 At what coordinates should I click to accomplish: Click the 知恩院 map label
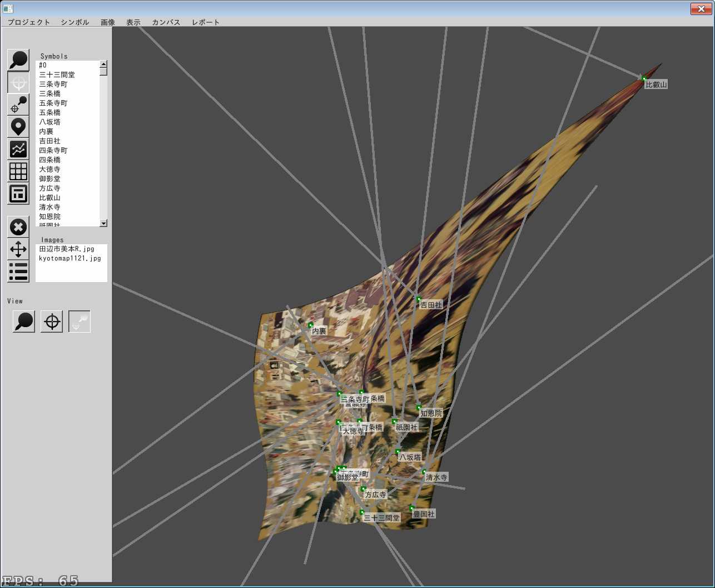(x=431, y=413)
